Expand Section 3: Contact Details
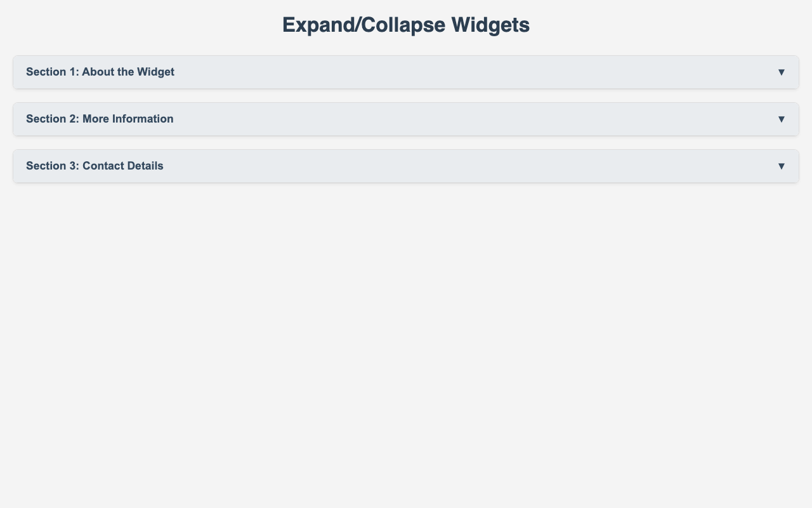The height and width of the screenshot is (508, 812). pos(406,166)
